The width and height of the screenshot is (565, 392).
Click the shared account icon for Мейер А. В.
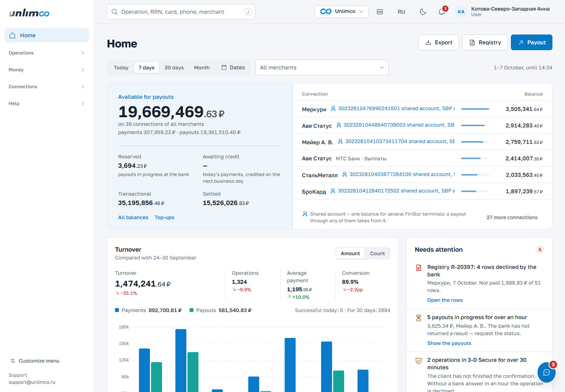point(340,142)
